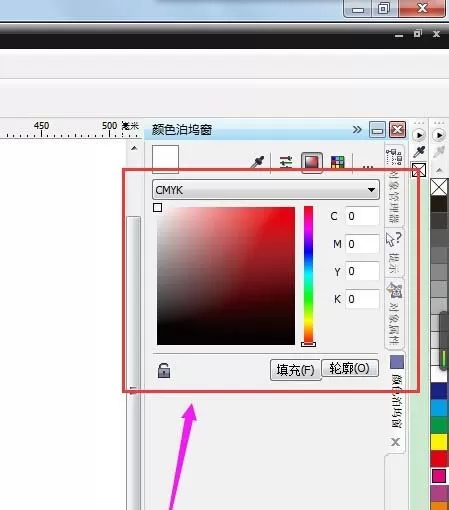Minimize the document window on the dark bar

pos(399,35)
